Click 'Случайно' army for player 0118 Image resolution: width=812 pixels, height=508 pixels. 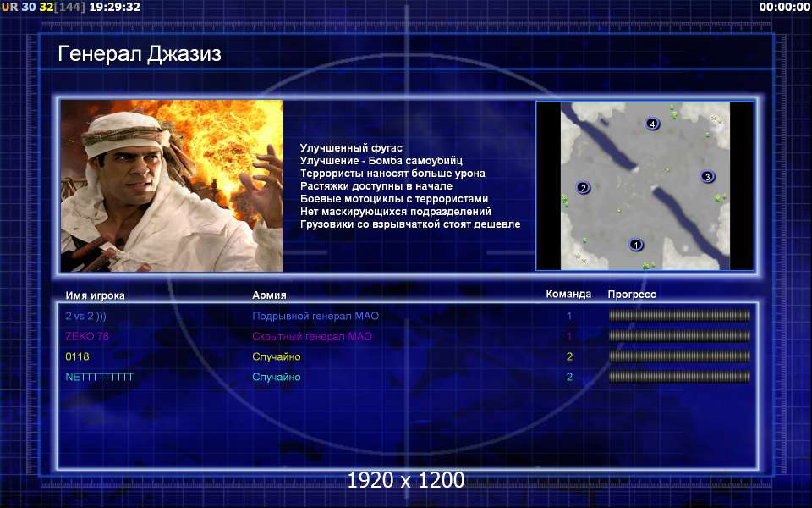[x=277, y=356]
